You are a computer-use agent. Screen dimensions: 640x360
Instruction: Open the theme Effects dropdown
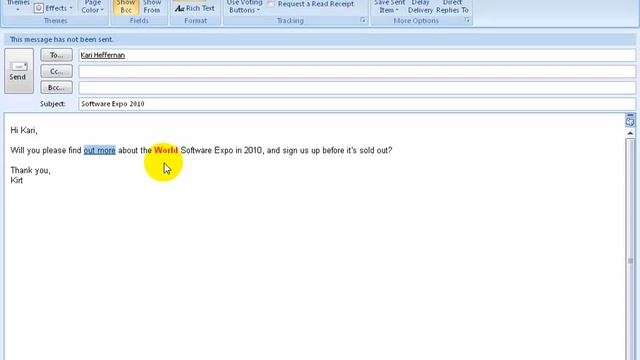coord(53,8)
